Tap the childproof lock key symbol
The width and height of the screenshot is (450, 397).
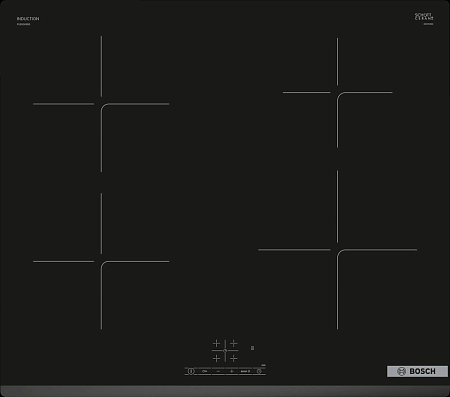pyautogui.click(x=205, y=371)
